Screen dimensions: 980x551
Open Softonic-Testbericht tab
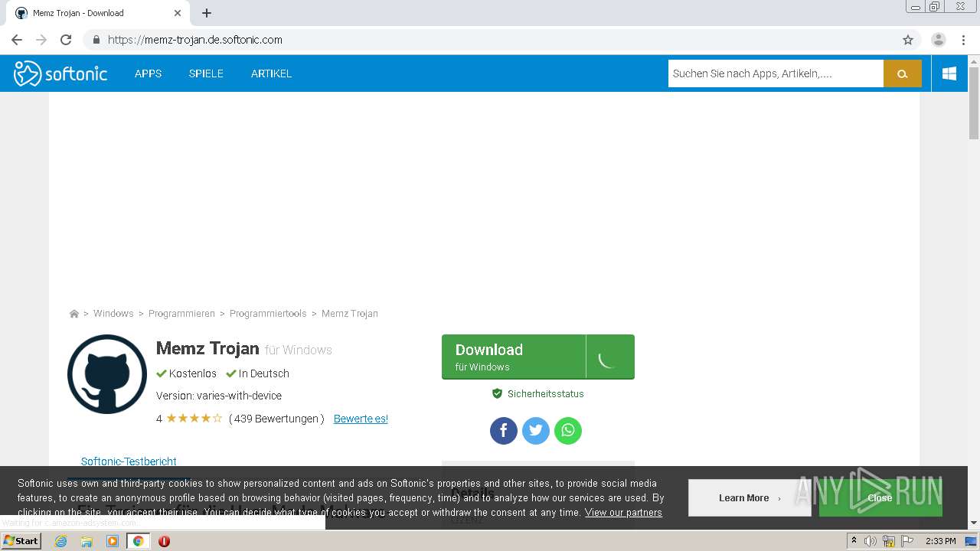click(129, 461)
